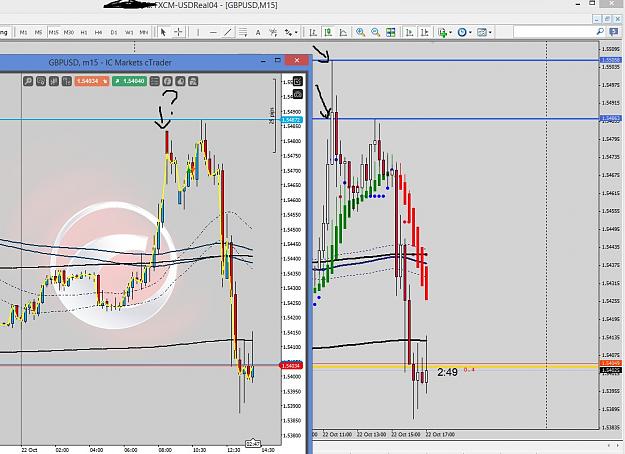Toggle chart auto scroll

pyautogui.click(x=409, y=32)
